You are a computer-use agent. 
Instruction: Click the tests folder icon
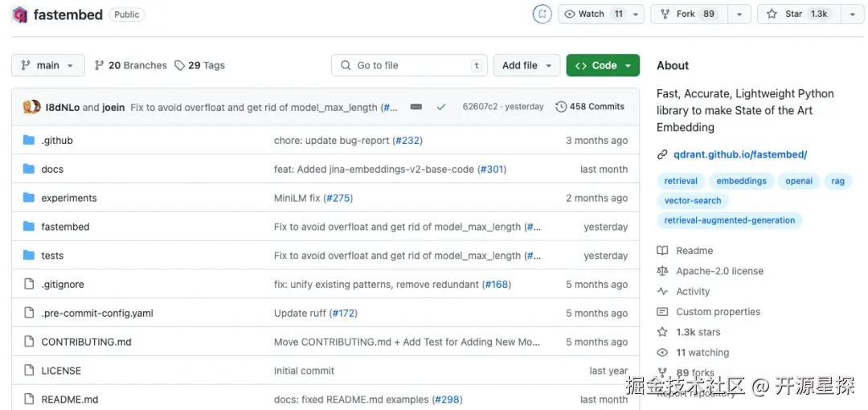(x=29, y=256)
